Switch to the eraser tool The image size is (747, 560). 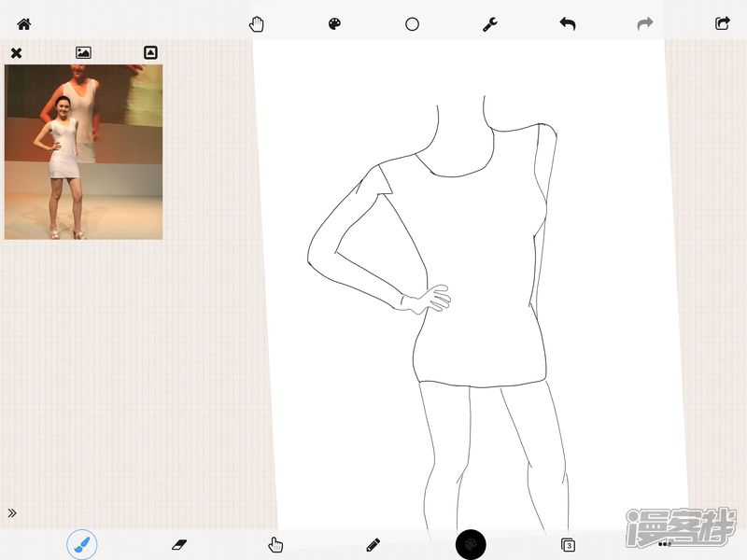pos(179,544)
